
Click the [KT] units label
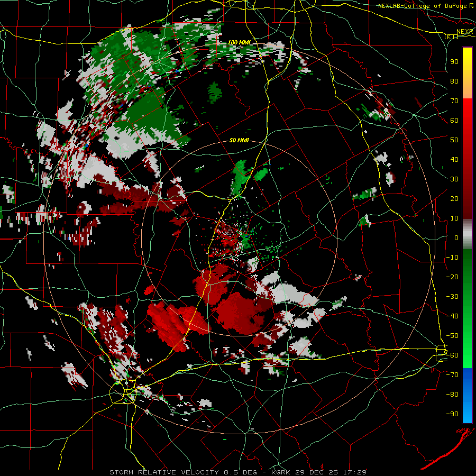coord(452,37)
